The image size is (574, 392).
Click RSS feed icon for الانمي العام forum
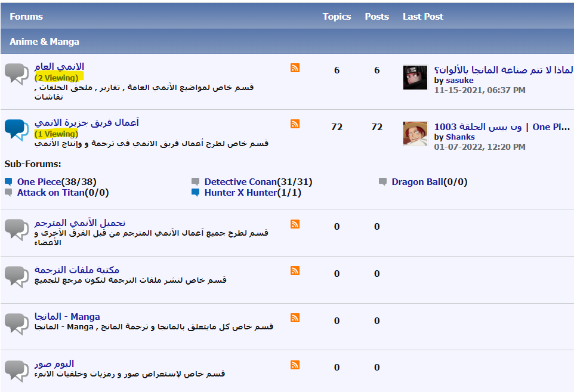click(295, 67)
